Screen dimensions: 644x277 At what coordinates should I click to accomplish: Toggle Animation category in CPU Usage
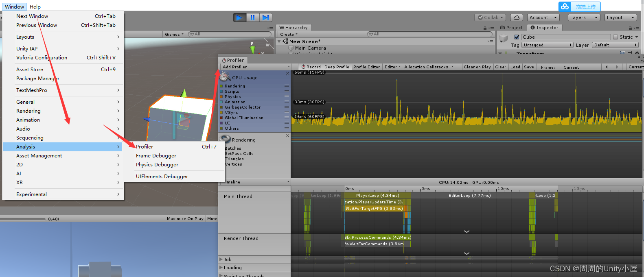coord(221,102)
